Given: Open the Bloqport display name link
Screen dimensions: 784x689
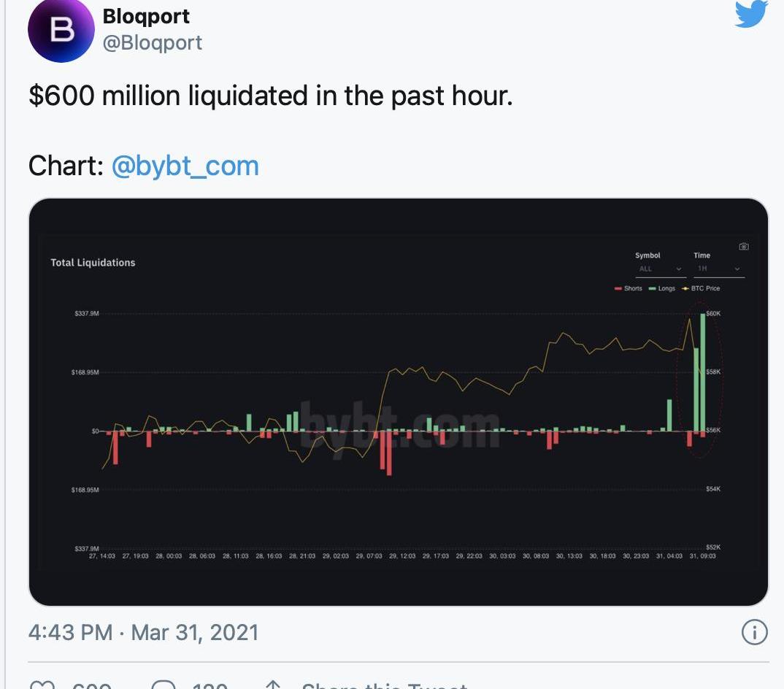Looking at the screenshot, I should [146, 16].
